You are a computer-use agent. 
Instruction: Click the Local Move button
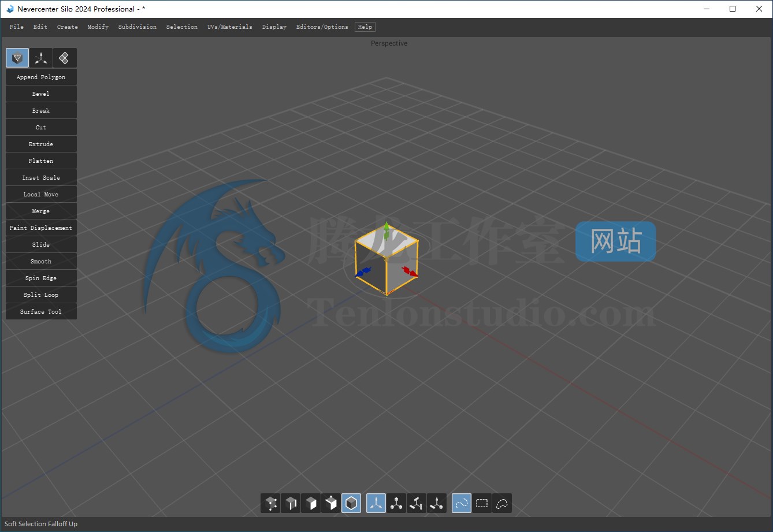click(41, 195)
